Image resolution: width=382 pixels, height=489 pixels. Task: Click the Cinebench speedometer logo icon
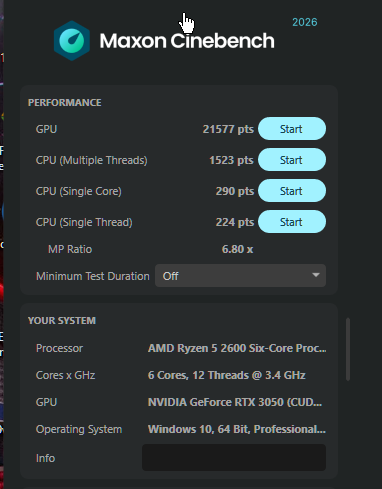coord(72,41)
